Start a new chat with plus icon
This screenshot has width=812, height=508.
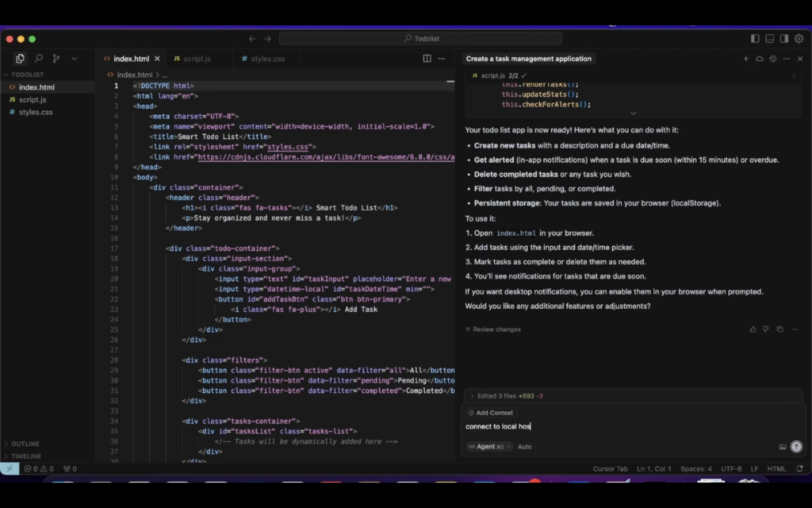point(745,59)
